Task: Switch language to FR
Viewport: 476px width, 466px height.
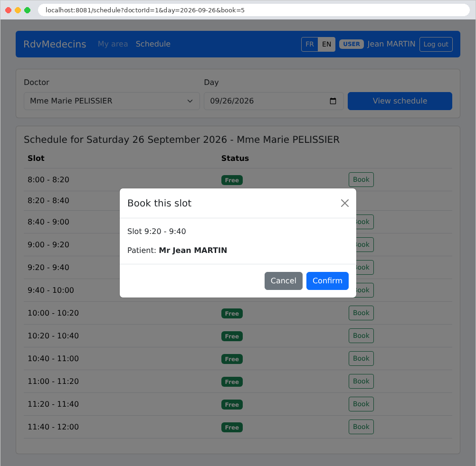Action: pyautogui.click(x=309, y=44)
